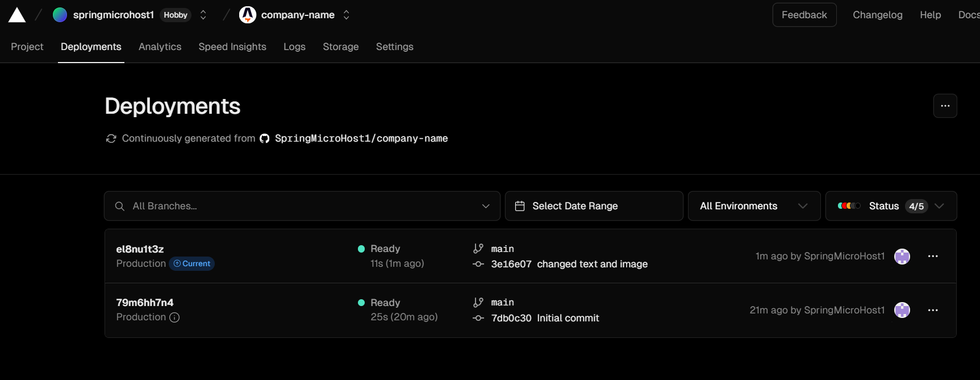Click the Feedback button

804,15
